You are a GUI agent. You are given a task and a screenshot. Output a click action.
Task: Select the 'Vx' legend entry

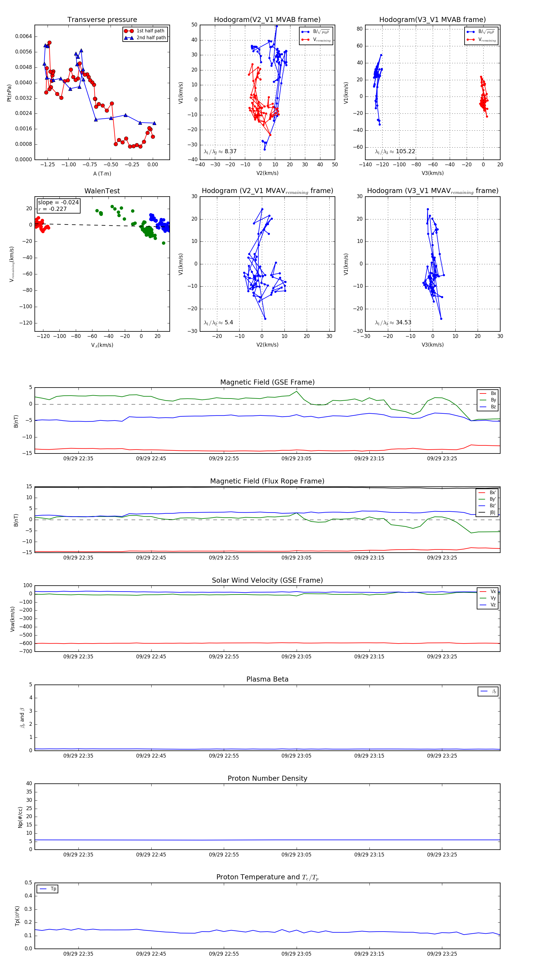click(x=488, y=592)
